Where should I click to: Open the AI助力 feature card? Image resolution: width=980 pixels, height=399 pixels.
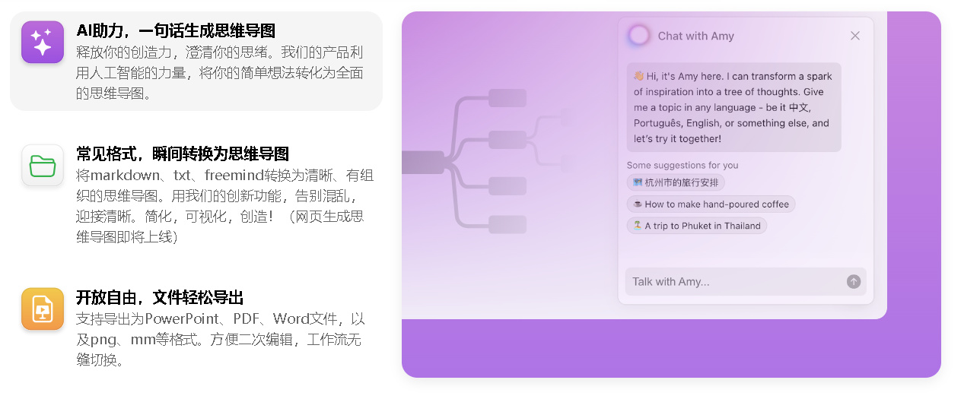click(196, 62)
